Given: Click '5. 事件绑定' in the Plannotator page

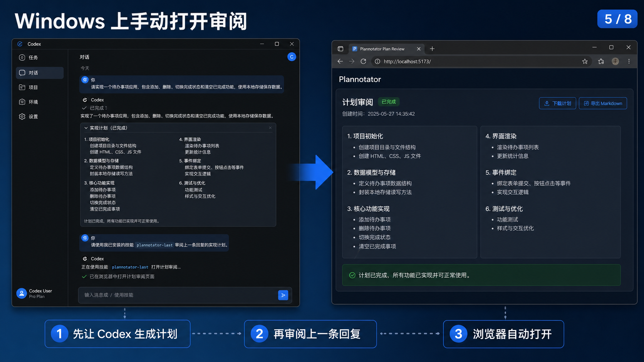Looking at the screenshot, I should 501,172.
